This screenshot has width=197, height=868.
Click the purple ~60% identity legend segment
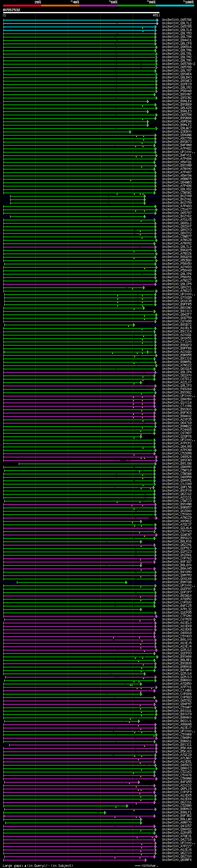point(99,6)
